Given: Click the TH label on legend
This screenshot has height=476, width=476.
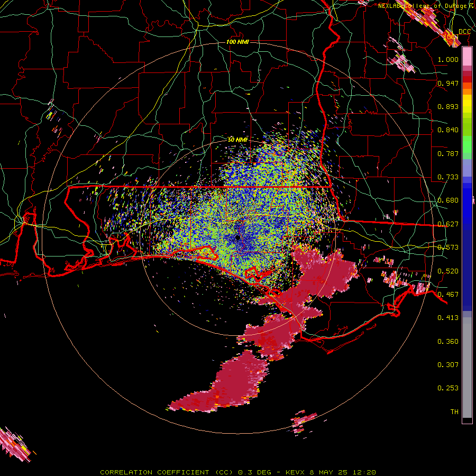Looking at the screenshot, I should coord(454,411).
